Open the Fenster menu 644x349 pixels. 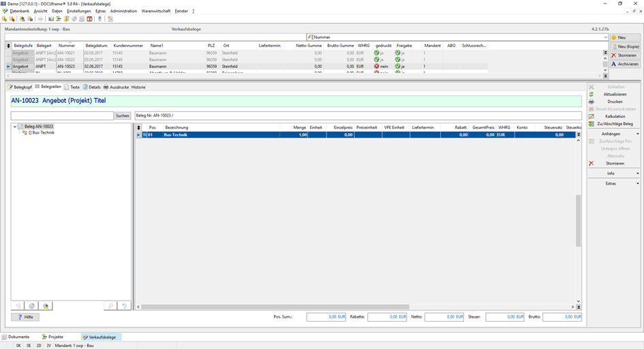click(181, 11)
